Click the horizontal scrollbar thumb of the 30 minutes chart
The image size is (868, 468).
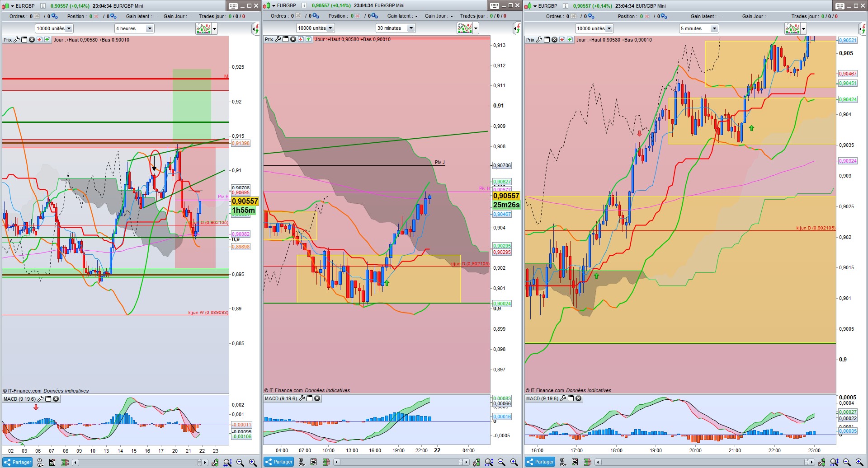pos(461,462)
